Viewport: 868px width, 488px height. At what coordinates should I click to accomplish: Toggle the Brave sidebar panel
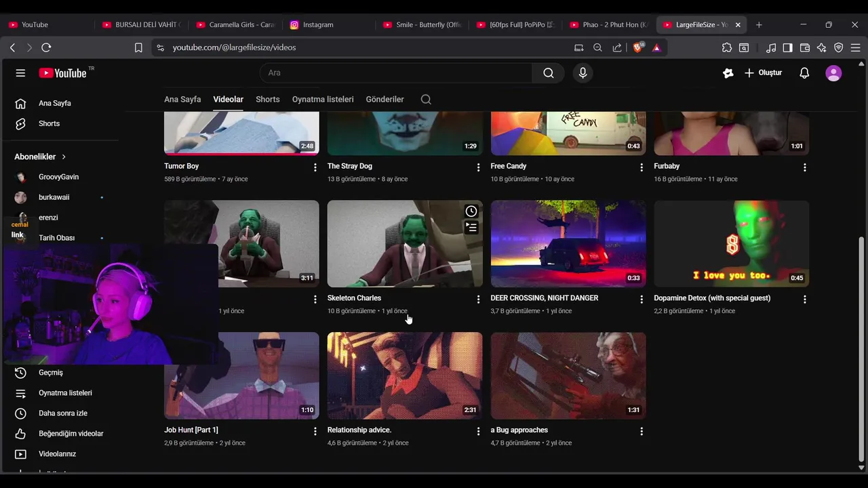pyautogui.click(x=787, y=47)
